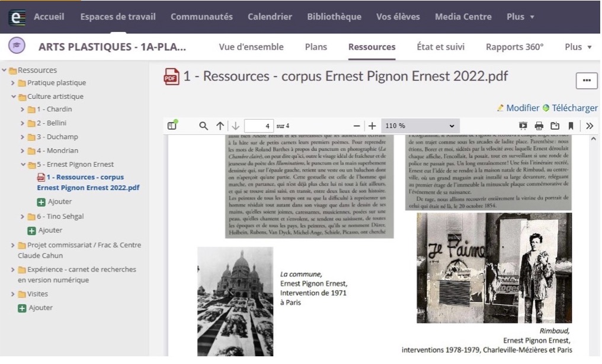Expand the 6 - Tino Sehgal folder

click(x=23, y=217)
